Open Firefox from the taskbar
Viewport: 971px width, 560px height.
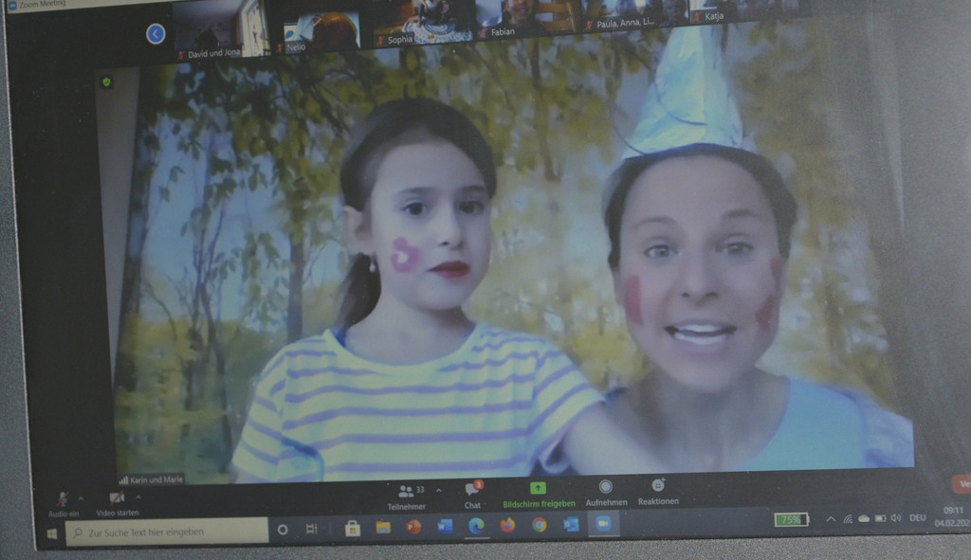[x=508, y=525]
